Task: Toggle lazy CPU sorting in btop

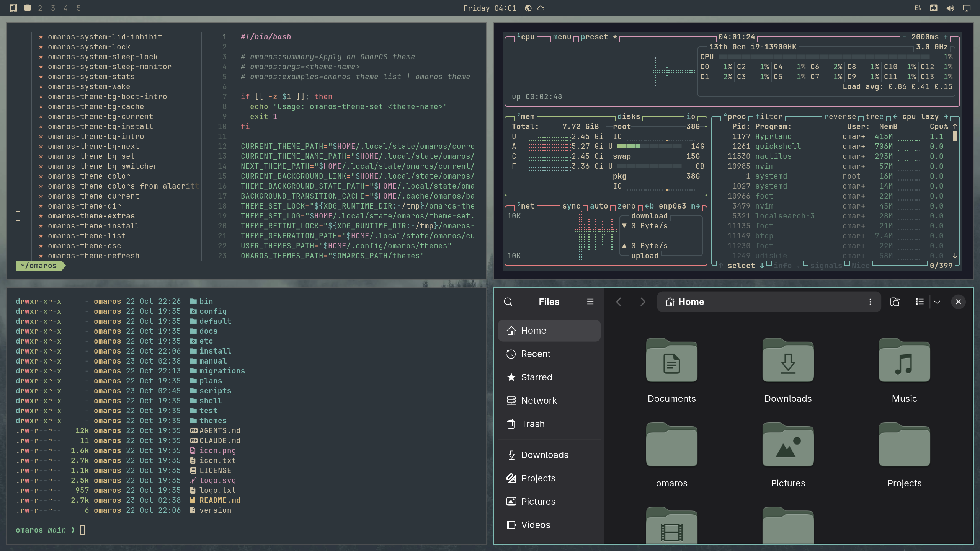Action: click(929, 117)
